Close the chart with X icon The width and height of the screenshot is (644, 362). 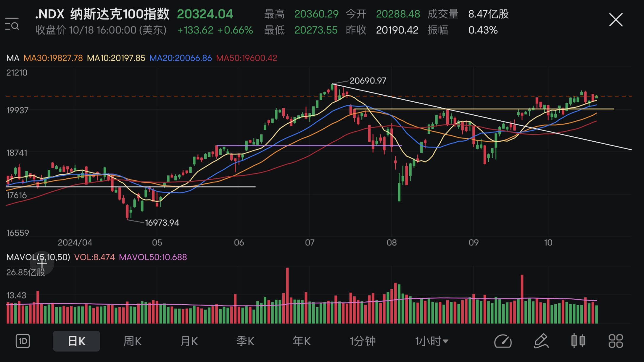click(616, 20)
